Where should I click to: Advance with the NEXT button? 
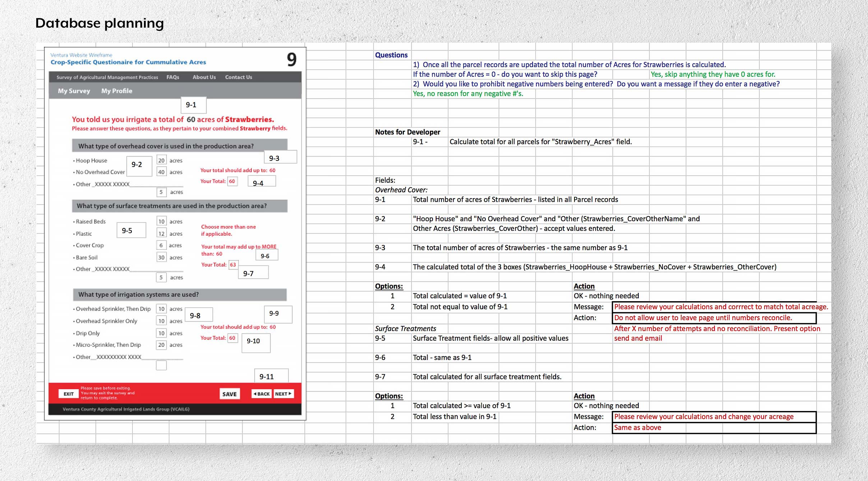[283, 394]
